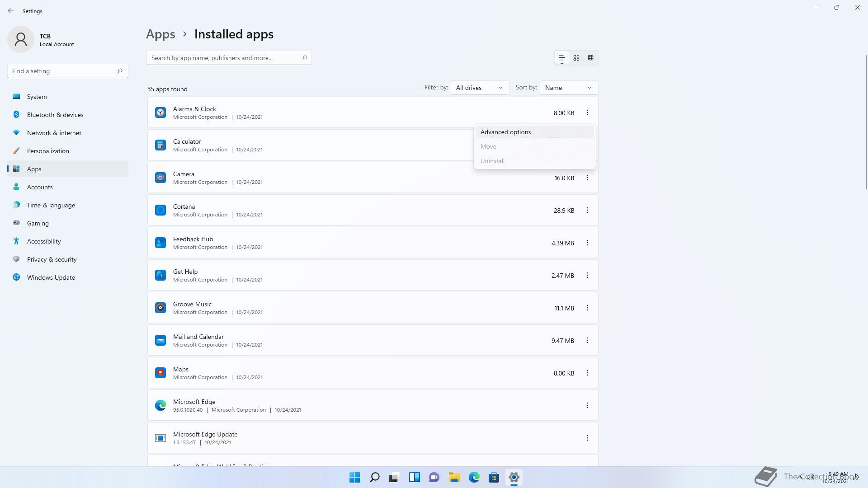The image size is (868, 488).
Task: Click the Maps app icon
Action: [160, 373]
